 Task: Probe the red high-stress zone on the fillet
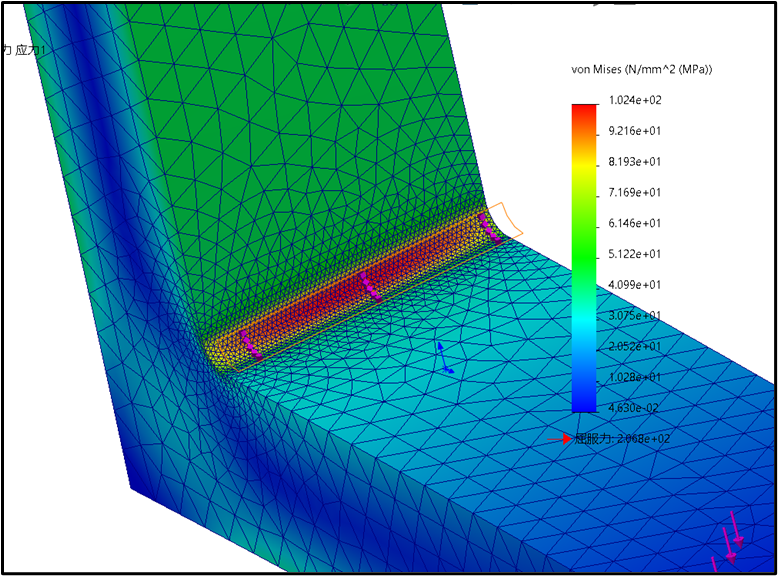(330, 300)
